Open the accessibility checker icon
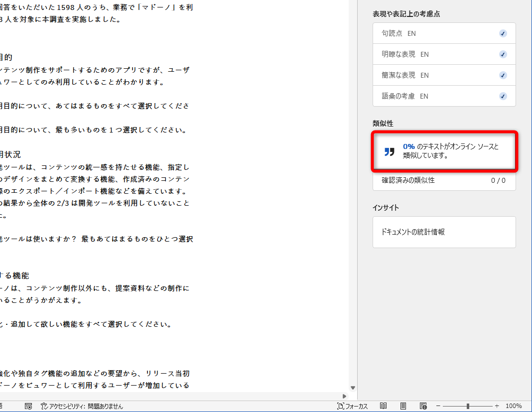The width and height of the screenshot is (532, 412). point(44,406)
